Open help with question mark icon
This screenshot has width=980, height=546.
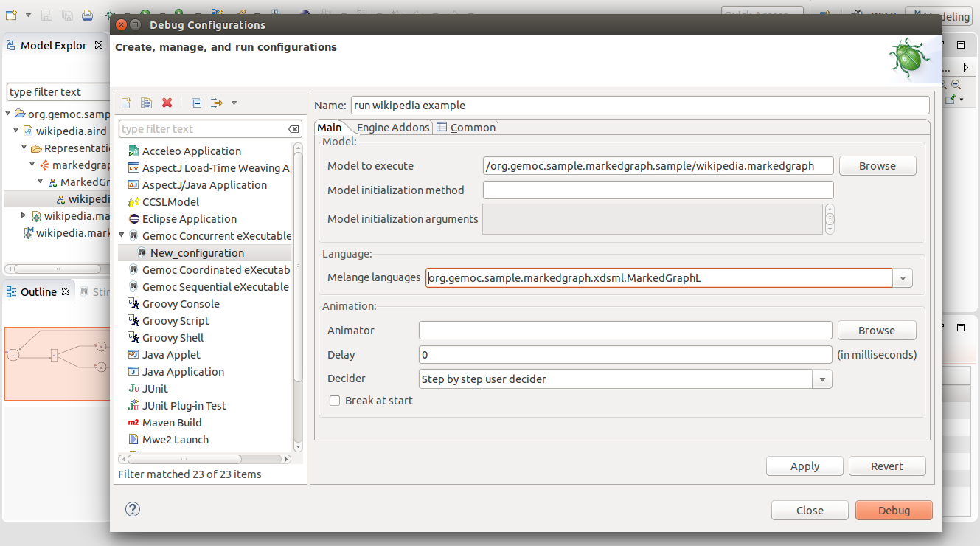pos(133,508)
